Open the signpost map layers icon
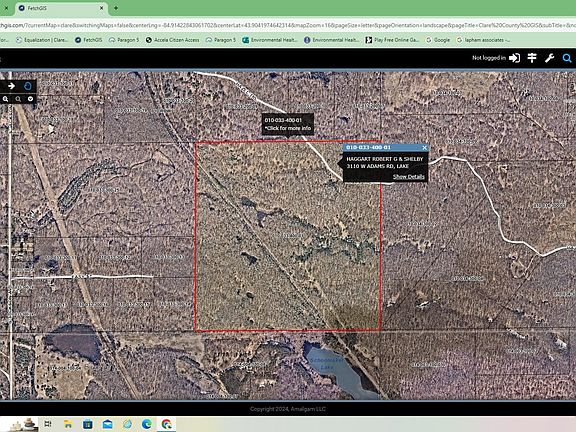 coord(532,58)
